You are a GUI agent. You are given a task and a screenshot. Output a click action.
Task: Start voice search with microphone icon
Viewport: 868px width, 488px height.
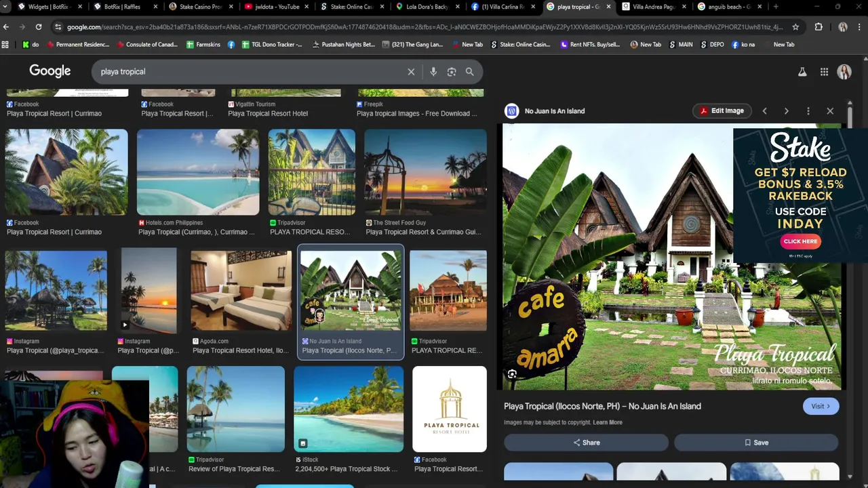point(433,72)
